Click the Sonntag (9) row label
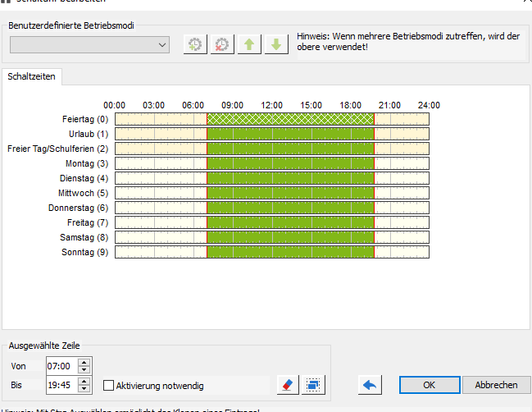 click(84, 252)
